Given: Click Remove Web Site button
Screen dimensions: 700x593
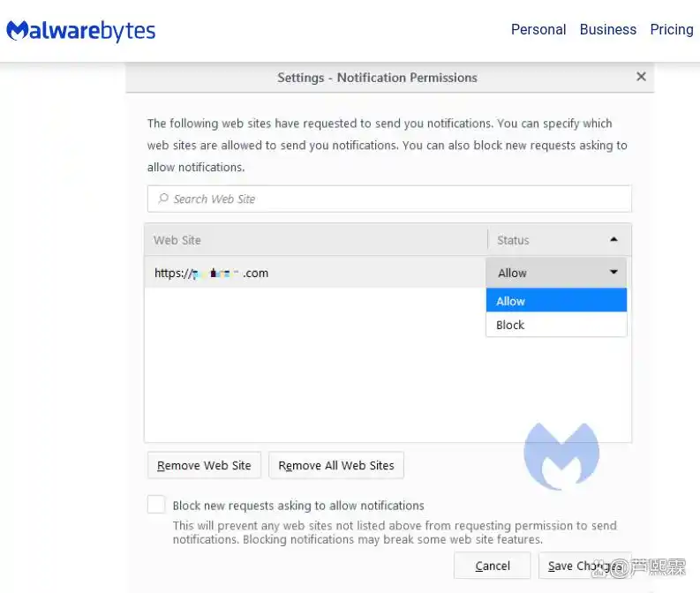Looking at the screenshot, I should click(204, 465).
